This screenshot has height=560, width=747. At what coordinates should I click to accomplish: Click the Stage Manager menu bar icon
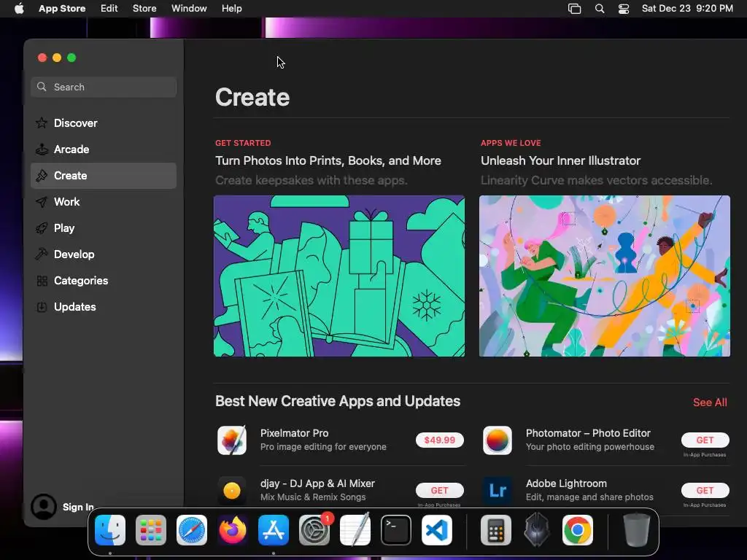point(575,9)
